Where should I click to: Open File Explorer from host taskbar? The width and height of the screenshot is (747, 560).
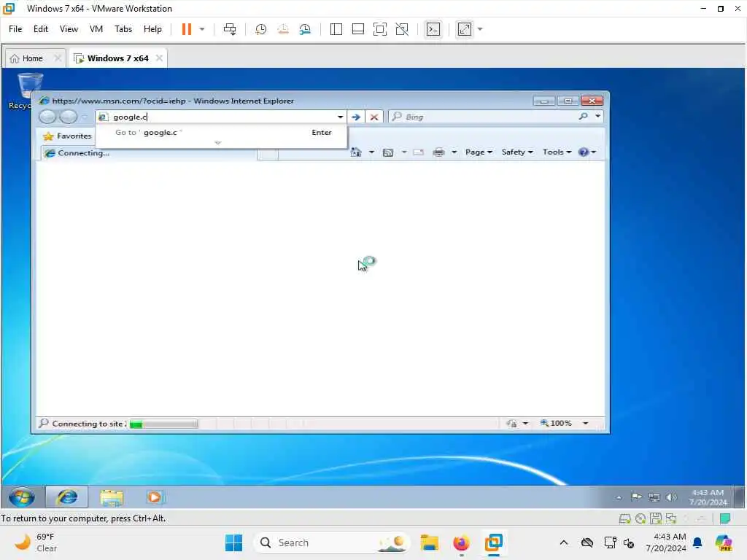pos(429,542)
